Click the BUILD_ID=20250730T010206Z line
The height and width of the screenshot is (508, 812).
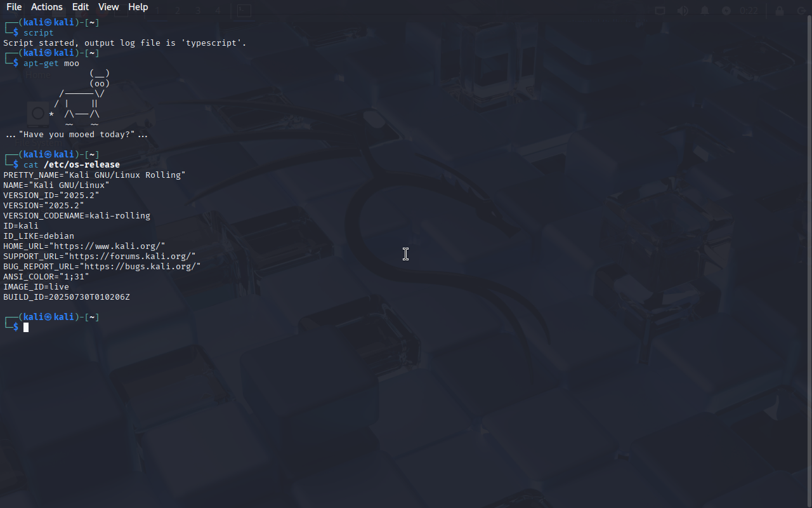pos(67,297)
